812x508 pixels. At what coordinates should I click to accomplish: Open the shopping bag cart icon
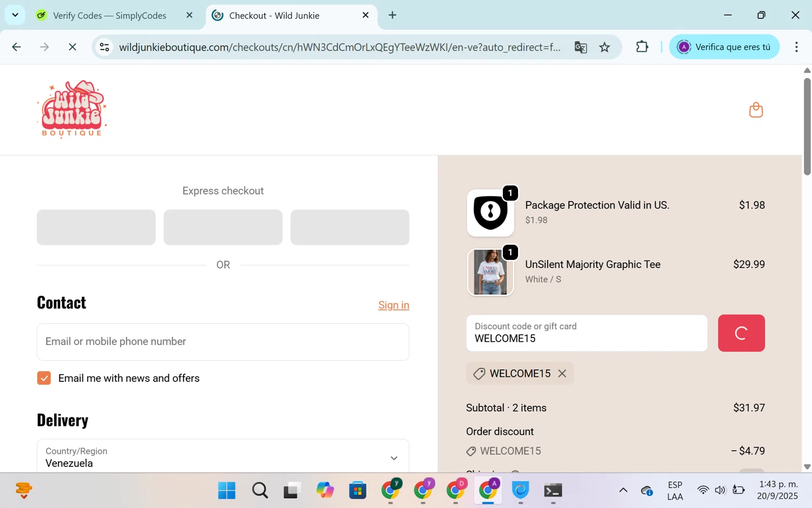pos(756,110)
